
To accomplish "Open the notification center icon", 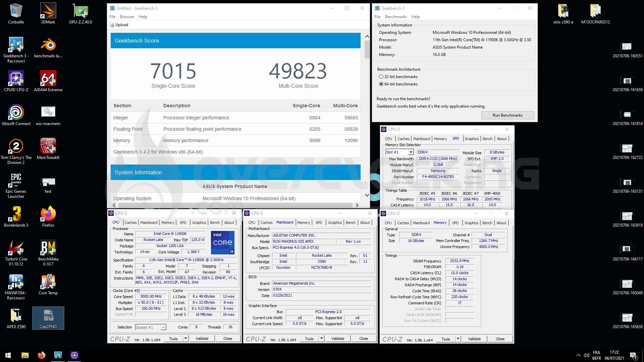I will pos(633,355).
